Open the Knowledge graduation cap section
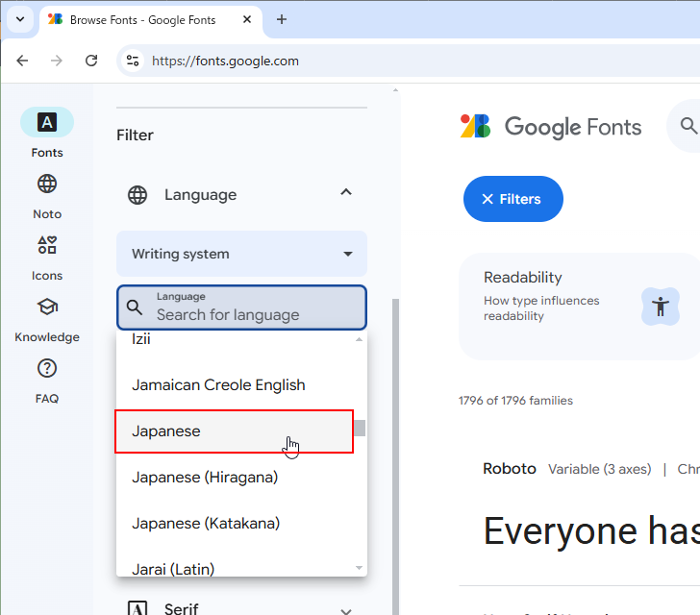700x615 pixels. (x=46, y=307)
